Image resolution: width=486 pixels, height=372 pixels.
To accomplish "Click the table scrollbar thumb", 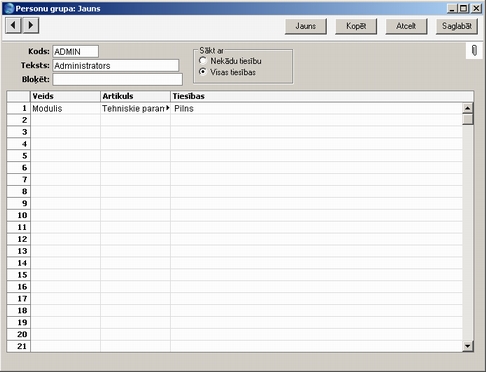I will pyautogui.click(x=468, y=119).
